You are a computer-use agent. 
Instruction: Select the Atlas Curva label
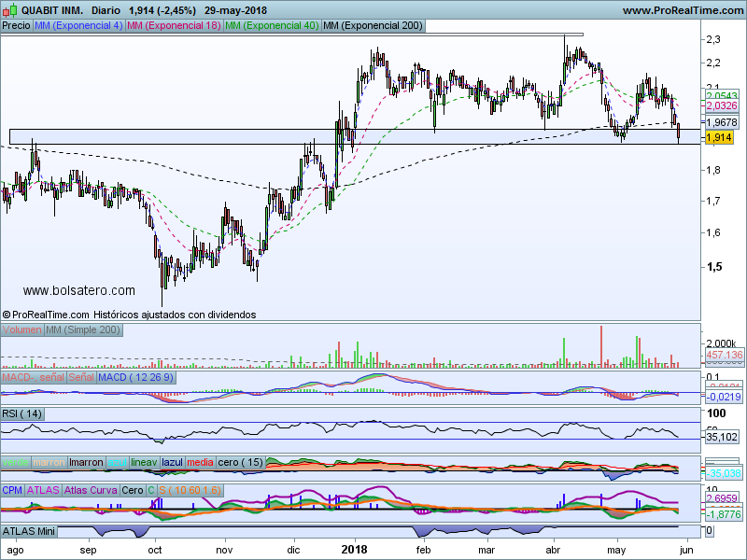coord(91,489)
